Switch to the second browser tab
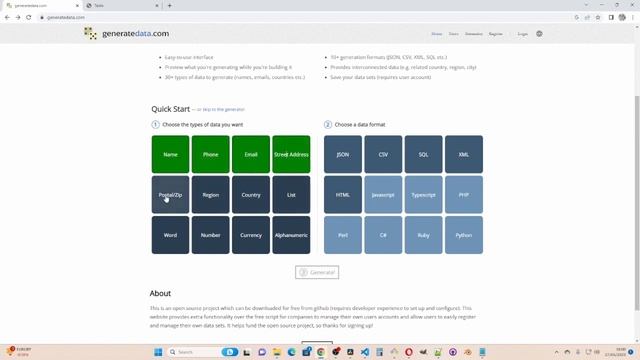Image resolution: width=640 pixels, height=360 pixels. tap(122, 6)
